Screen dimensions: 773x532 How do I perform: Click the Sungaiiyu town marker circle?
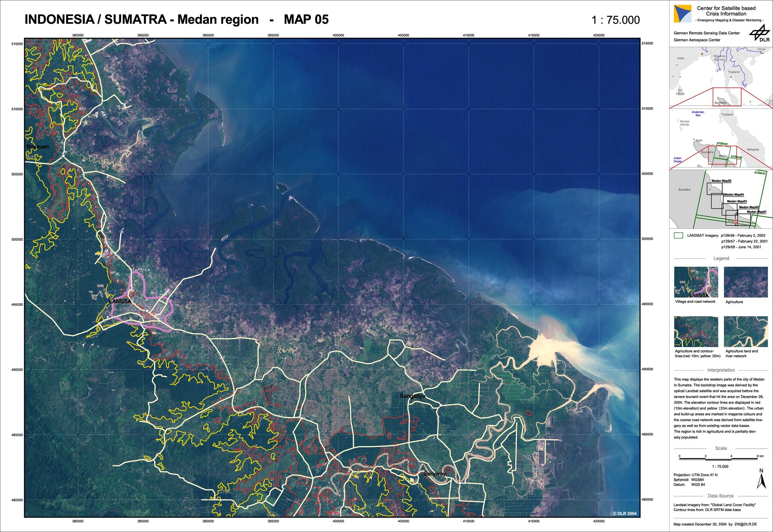(440, 406)
